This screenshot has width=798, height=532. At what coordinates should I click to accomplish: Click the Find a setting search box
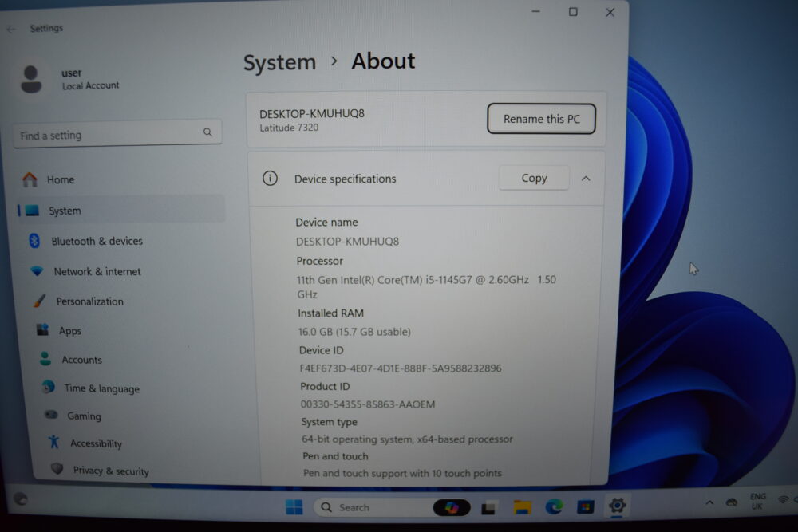click(117, 134)
